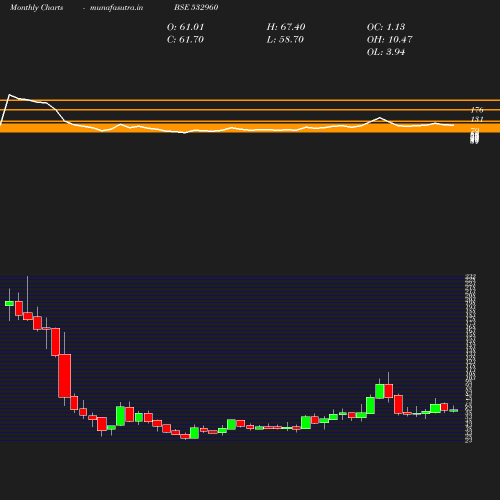Click the munafasutra.in label

116,7
